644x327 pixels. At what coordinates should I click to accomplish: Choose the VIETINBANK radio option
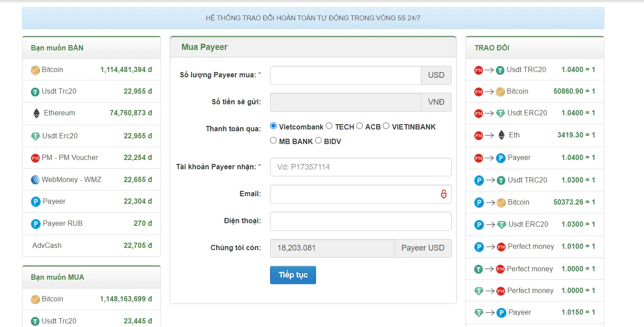coord(386,126)
